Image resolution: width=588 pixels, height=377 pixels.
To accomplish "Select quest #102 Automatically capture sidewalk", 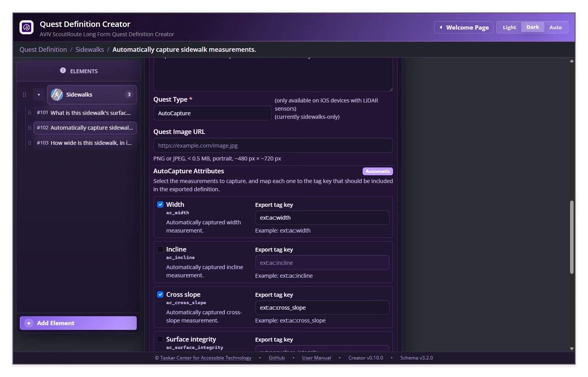I will point(85,128).
